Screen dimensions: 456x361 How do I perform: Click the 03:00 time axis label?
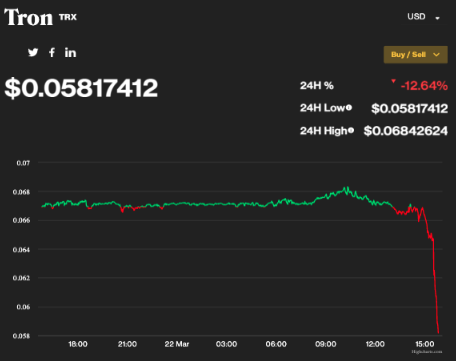(x=226, y=344)
